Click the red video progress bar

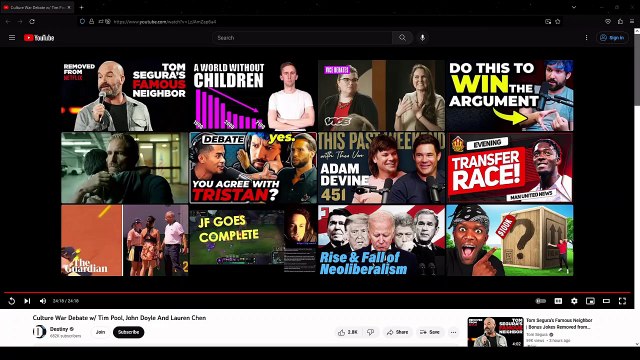pos(317,292)
